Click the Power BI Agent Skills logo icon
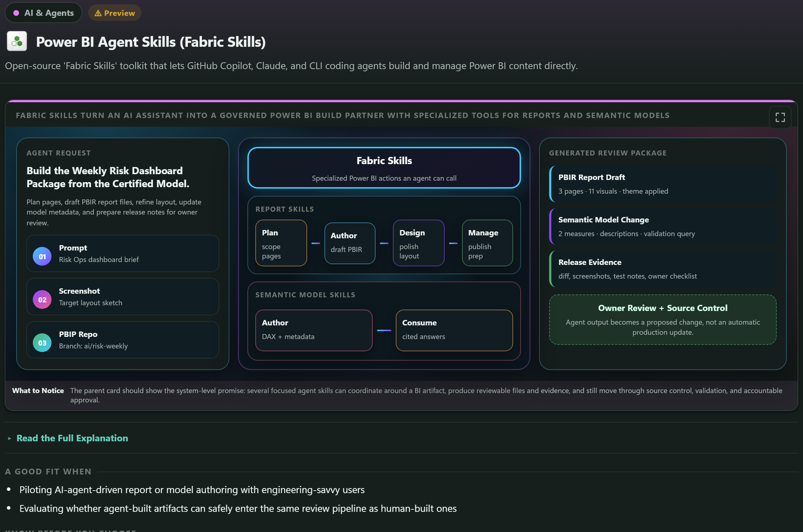 point(17,41)
